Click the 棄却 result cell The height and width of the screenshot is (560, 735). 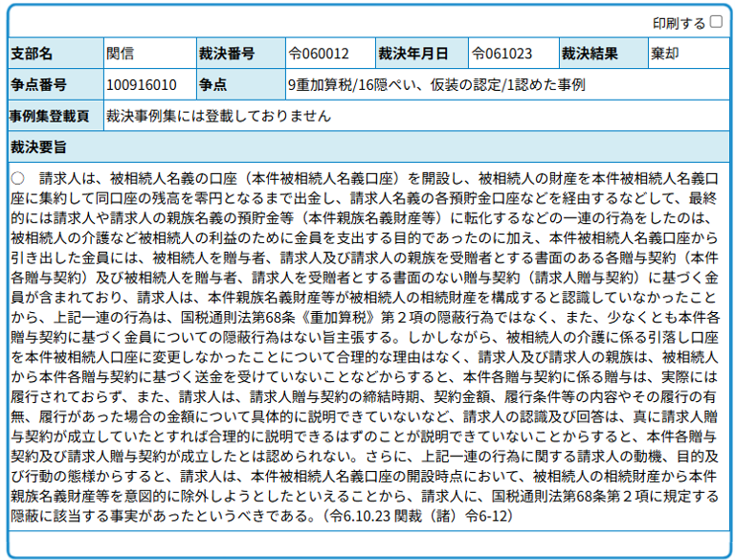689,54
